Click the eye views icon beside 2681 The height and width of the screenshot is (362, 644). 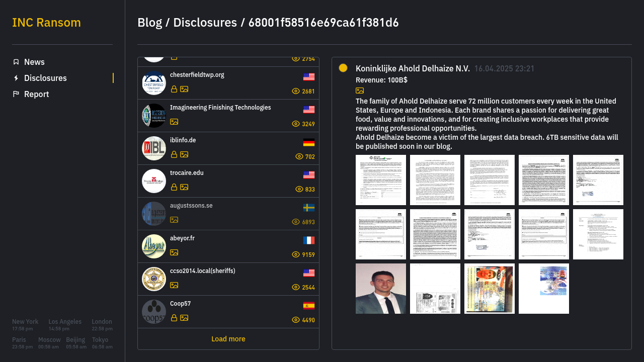[x=296, y=92]
